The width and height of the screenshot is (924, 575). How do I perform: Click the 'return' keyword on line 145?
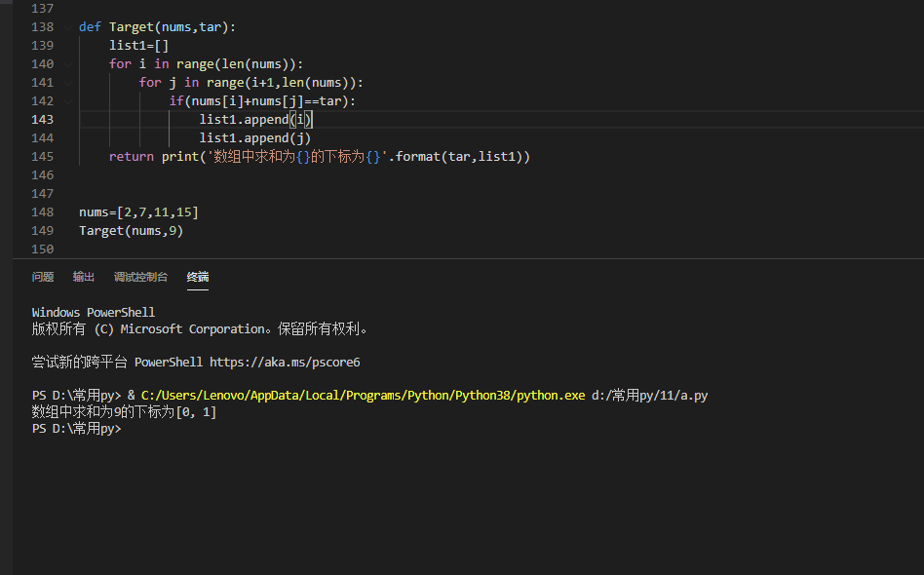click(132, 157)
